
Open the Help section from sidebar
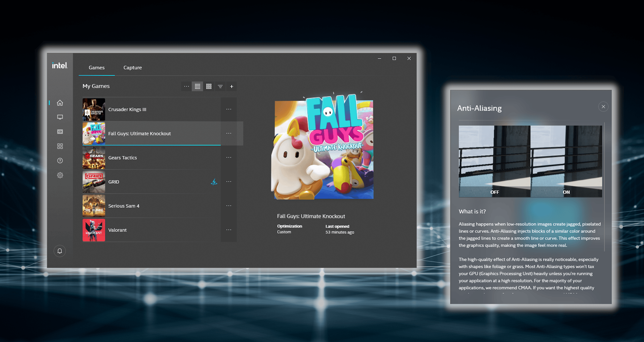coord(60,161)
